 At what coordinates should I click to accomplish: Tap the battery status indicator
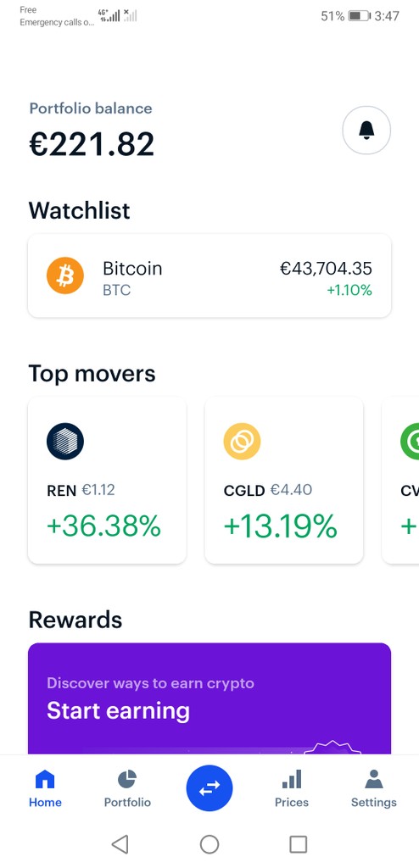tap(359, 16)
